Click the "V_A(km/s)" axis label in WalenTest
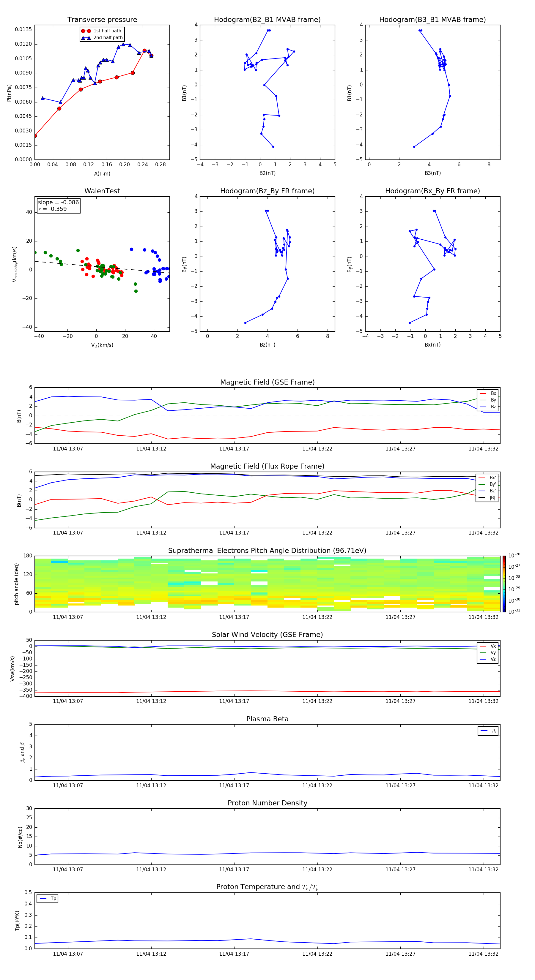The height and width of the screenshot is (980, 535). 102,345
